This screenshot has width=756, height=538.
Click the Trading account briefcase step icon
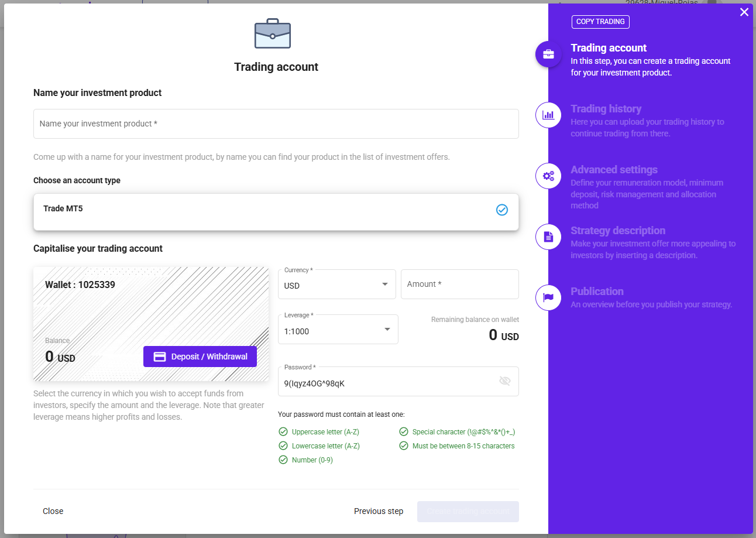pyautogui.click(x=548, y=54)
